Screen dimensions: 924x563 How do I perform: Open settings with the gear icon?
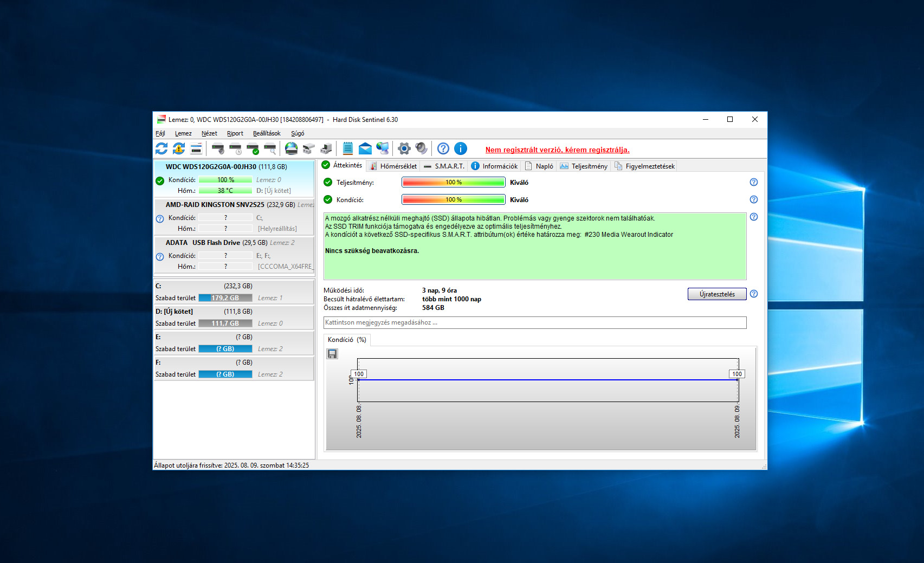point(404,148)
